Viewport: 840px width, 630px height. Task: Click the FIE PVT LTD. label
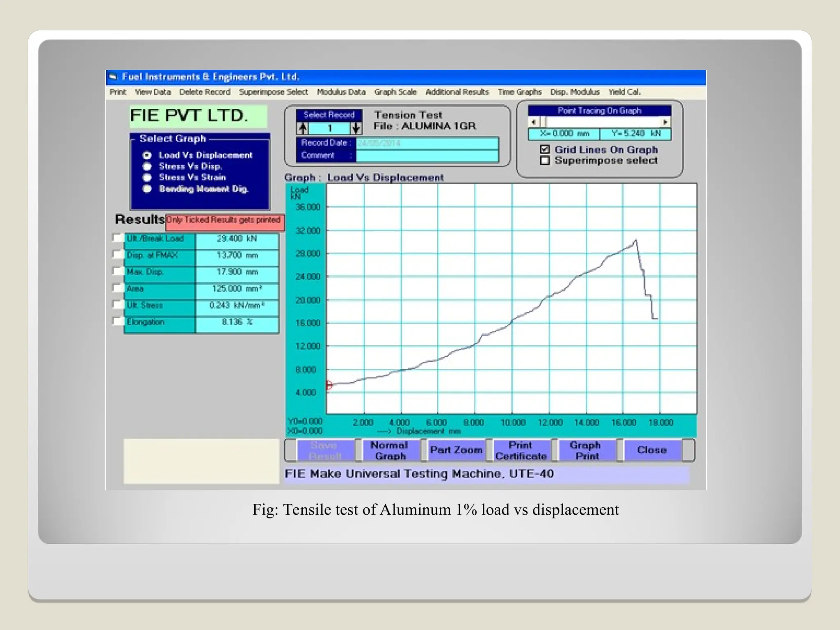[198, 116]
